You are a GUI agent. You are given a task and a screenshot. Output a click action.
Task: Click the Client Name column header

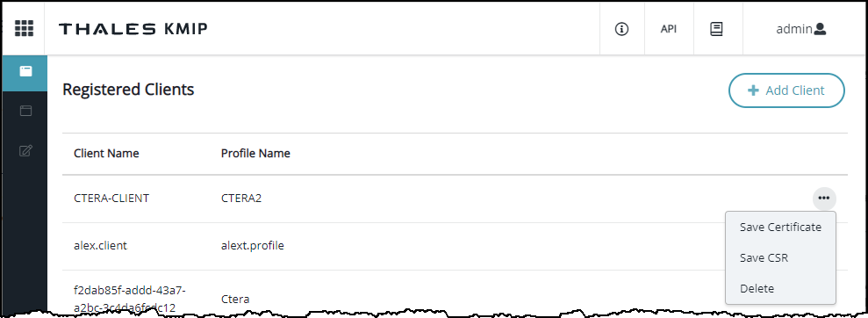point(106,154)
